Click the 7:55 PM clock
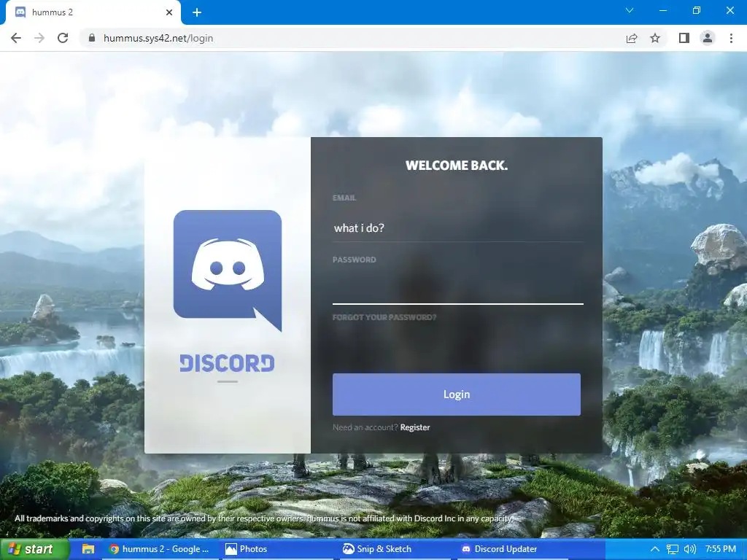 pyautogui.click(x=721, y=549)
